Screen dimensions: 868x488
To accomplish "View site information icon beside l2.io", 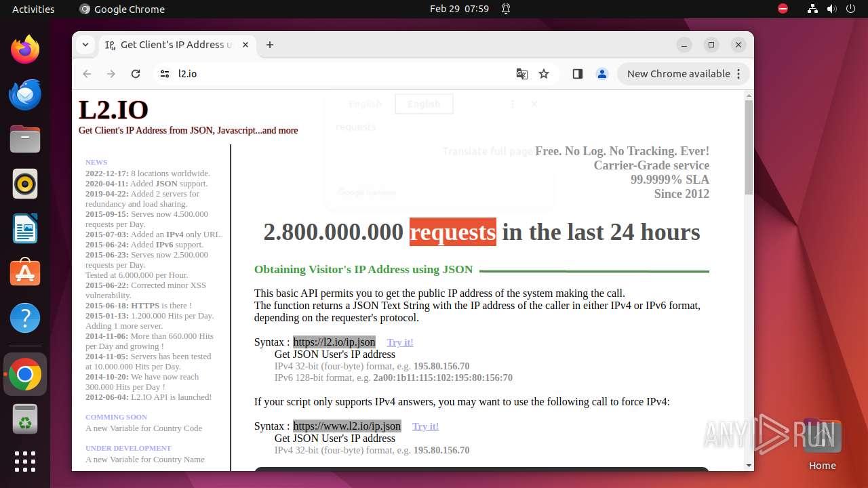I will pyautogui.click(x=165, y=74).
